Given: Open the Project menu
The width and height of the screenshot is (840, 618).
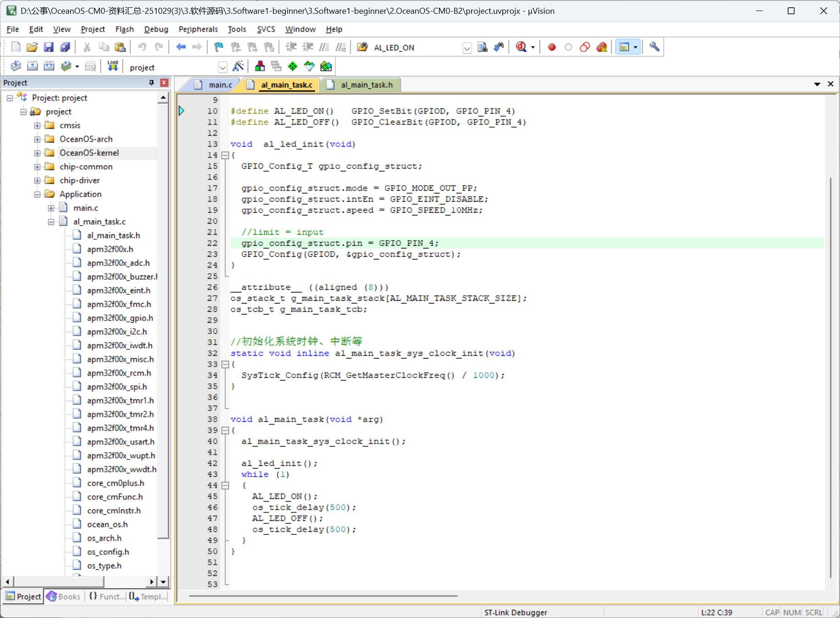Looking at the screenshot, I should [x=93, y=29].
